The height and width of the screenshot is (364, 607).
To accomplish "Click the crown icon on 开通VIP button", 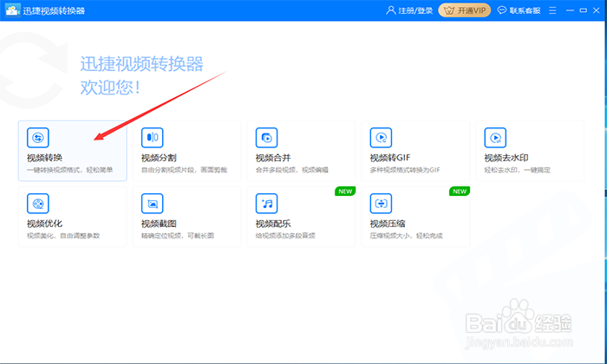I will coord(449,10).
